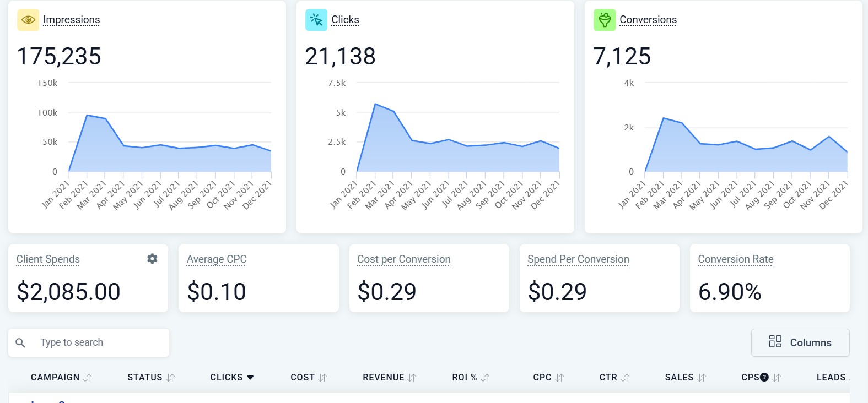This screenshot has height=403, width=868.
Task: Click the CPC column header text
Action: [542, 377]
